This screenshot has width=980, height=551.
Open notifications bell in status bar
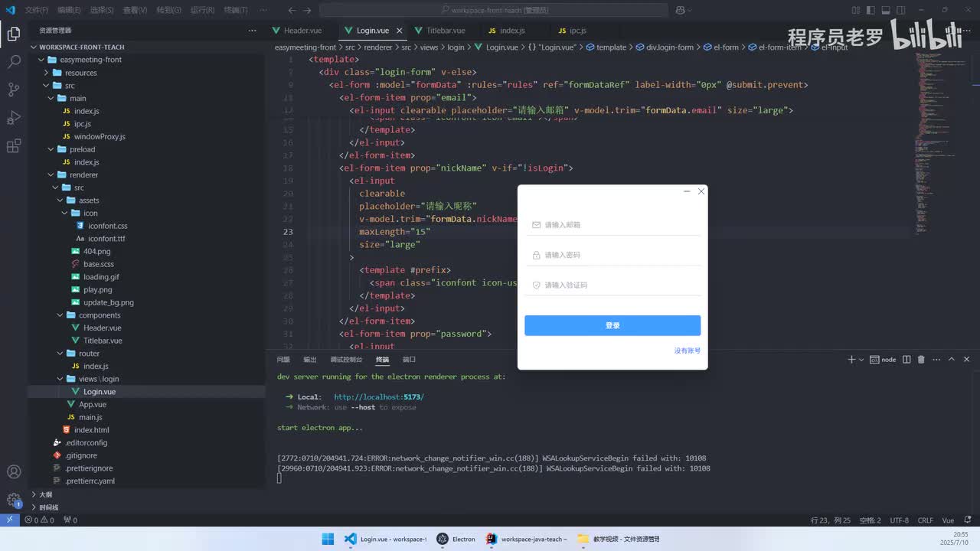[x=969, y=520]
